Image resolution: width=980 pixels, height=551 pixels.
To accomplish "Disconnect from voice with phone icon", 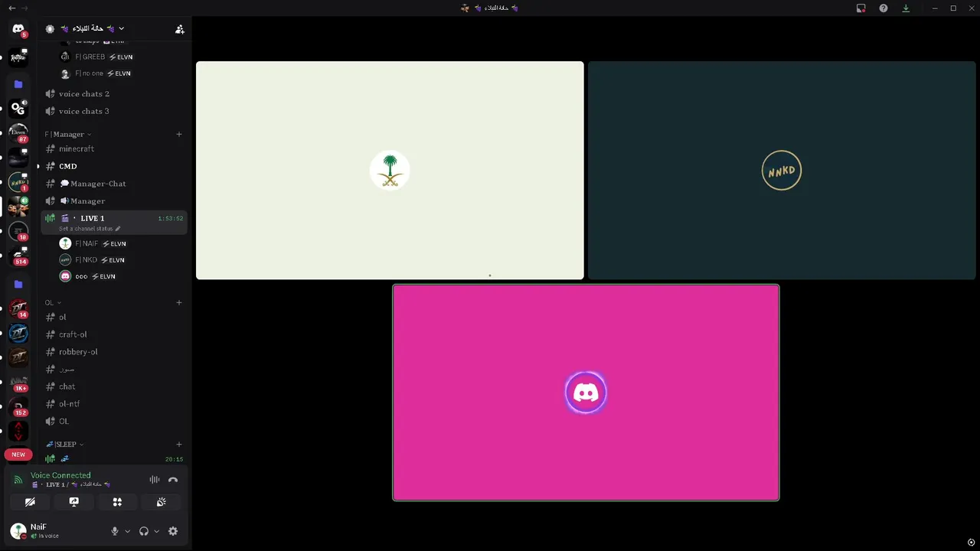I will tap(173, 480).
